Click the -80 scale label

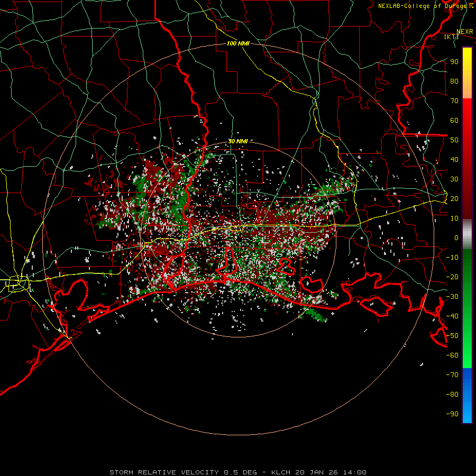tap(452, 395)
